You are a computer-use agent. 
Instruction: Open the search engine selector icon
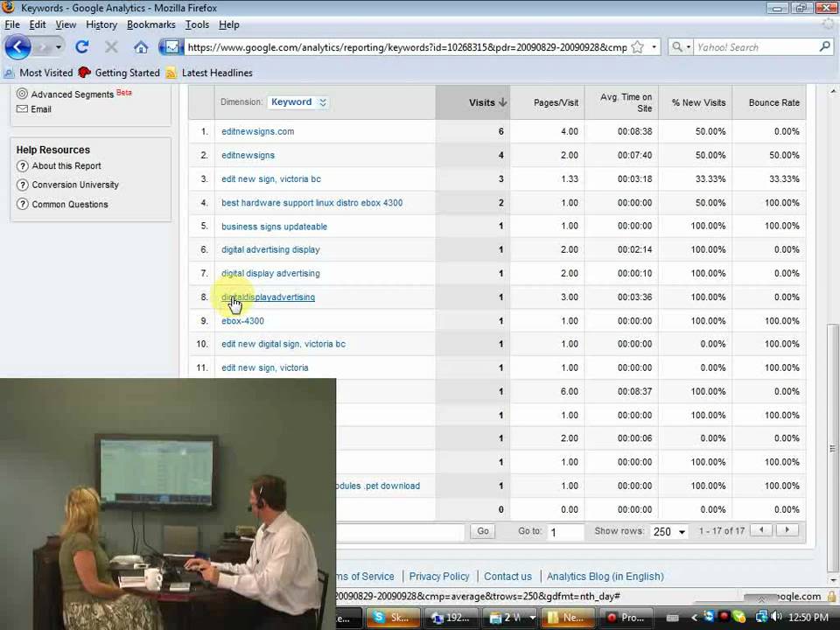[681, 47]
